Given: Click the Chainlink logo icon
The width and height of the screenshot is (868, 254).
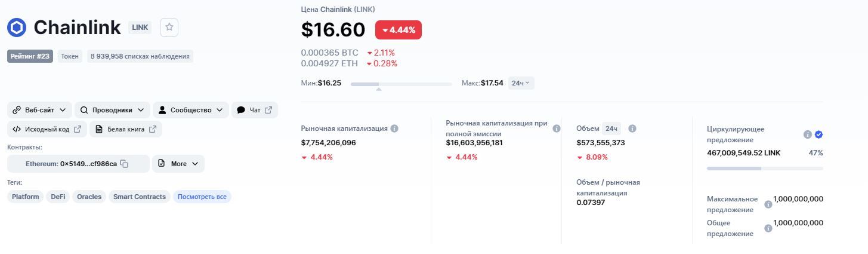Looking at the screenshot, I should [x=17, y=27].
